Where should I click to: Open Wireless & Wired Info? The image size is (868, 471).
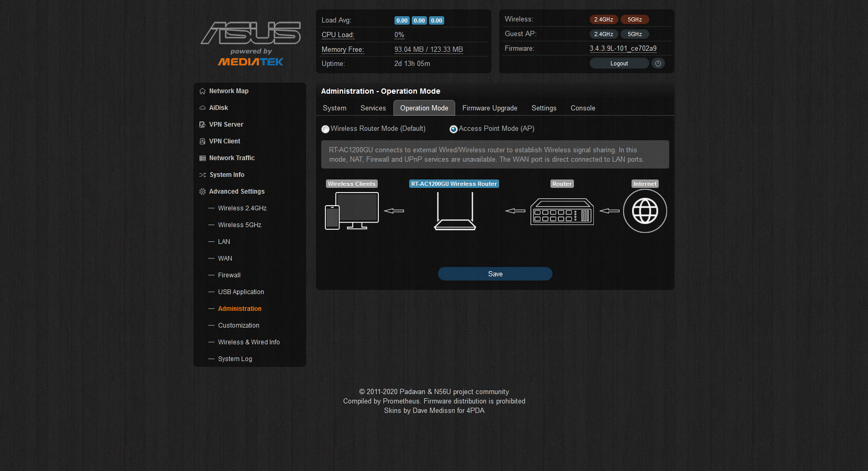(249, 342)
